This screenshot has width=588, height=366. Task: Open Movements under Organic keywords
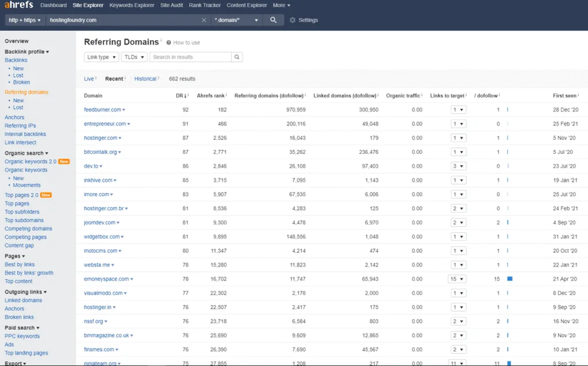click(26, 185)
